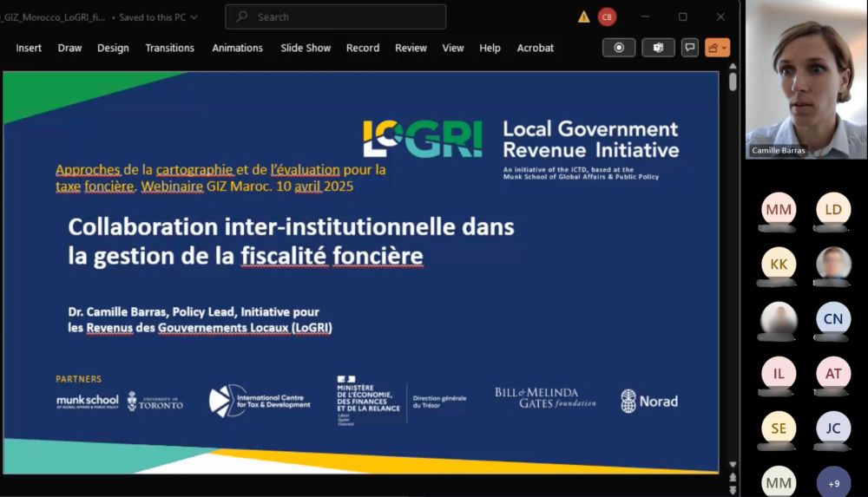
Task: Select the Camille Barras video tile
Action: [806, 79]
